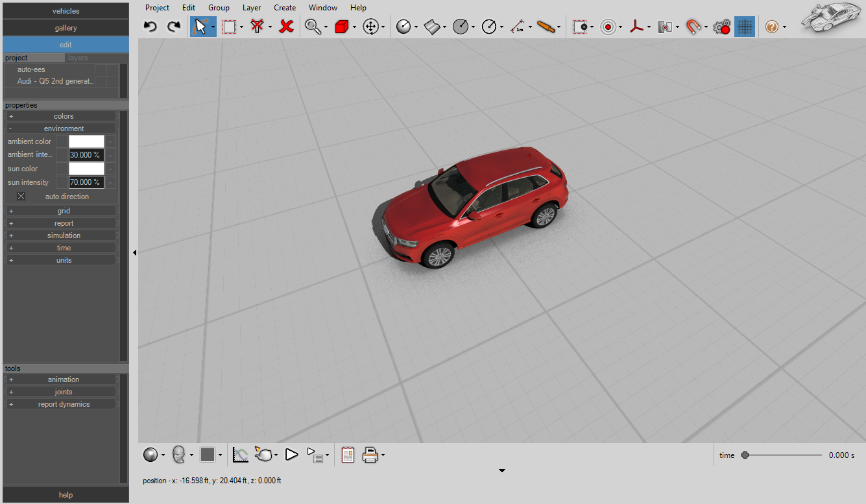
Task: Open the Window menu
Action: 323,8
